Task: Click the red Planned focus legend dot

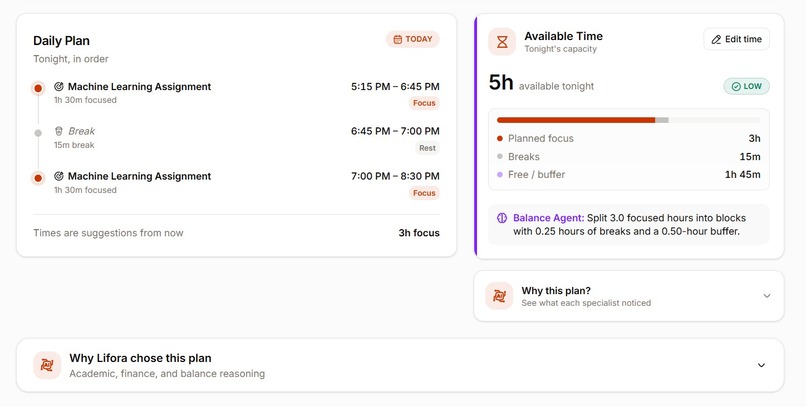Action: click(x=500, y=138)
